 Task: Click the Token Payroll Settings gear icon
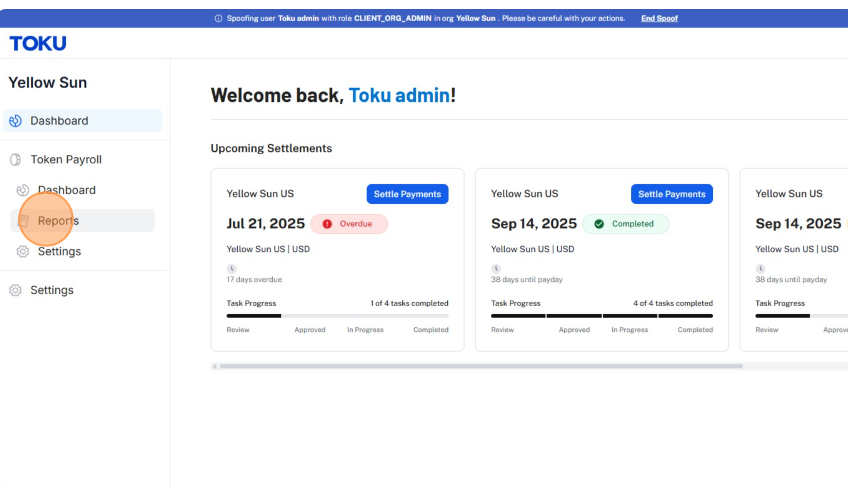[23, 252]
